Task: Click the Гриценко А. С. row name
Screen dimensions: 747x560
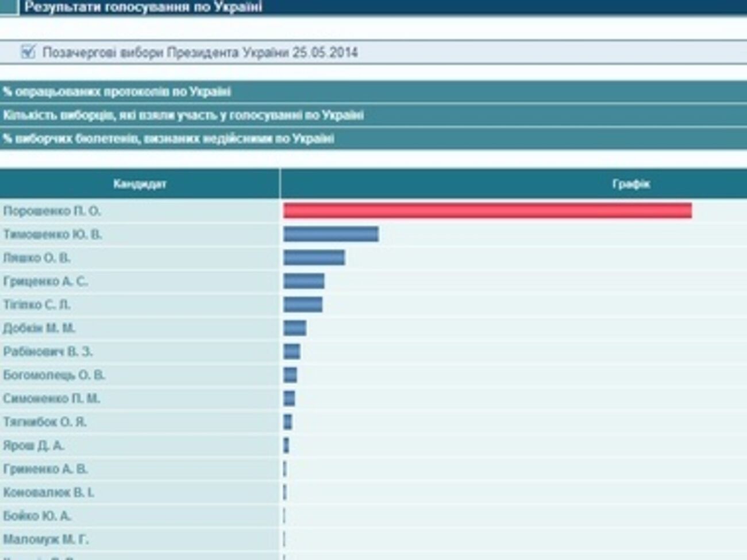Action: (45, 281)
